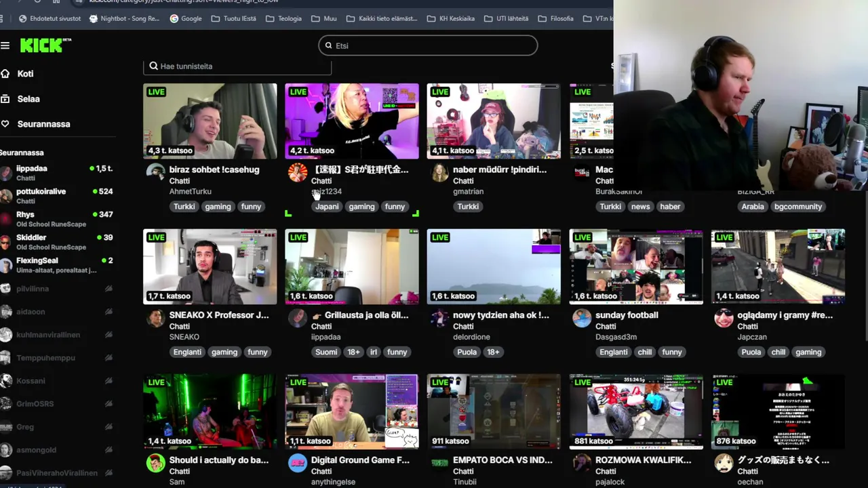Open the Google bookmark
The width and height of the screenshot is (868, 488).
pos(185,18)
